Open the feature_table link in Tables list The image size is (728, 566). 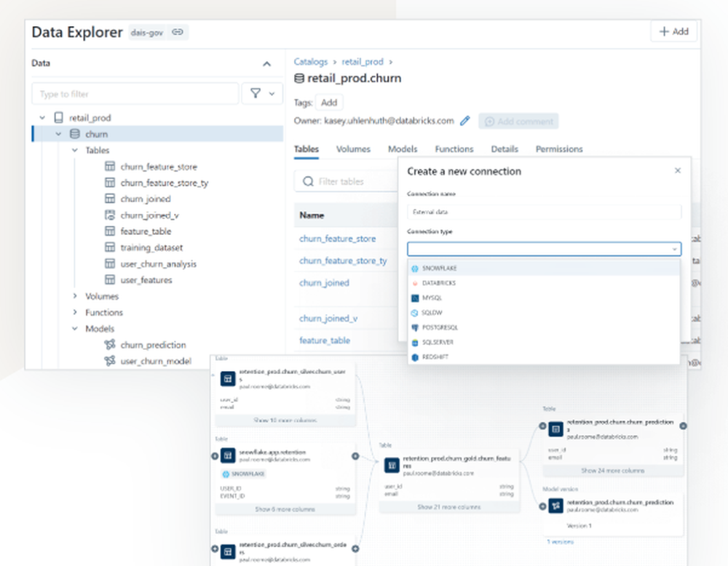coord(325,340)
